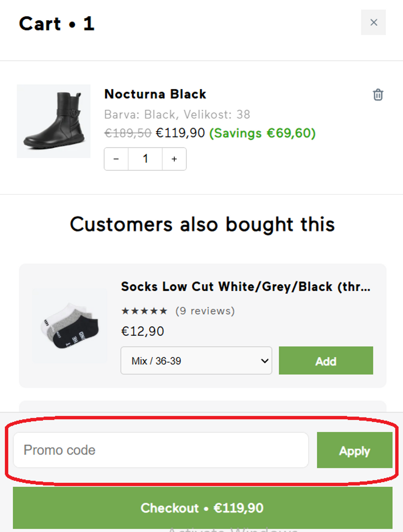Viewport: 403px width, 532px height.
Task: Open the Nocturna Black boot thumbnail
Action: tap(54, 121)
